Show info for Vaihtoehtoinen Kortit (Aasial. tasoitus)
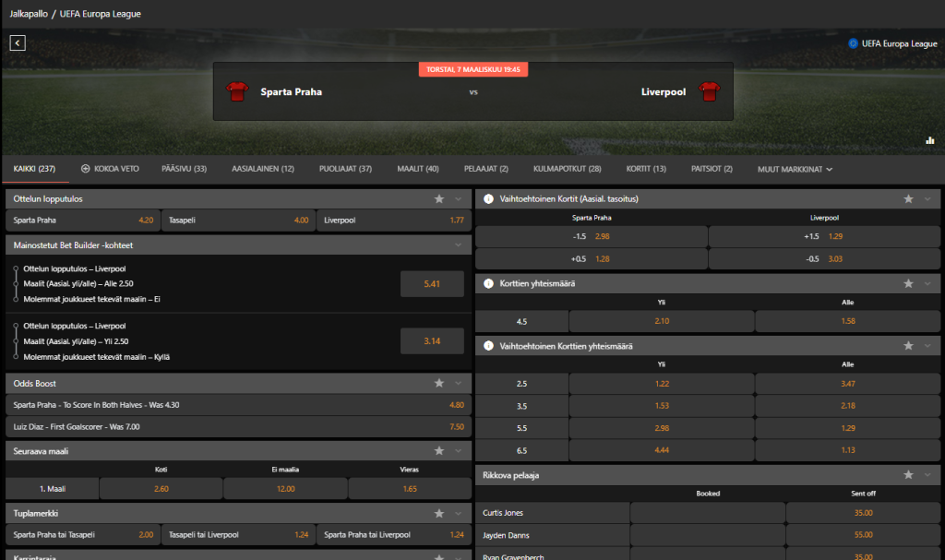Viewport: 945px width, 560px height. click(x=489, y=199)
